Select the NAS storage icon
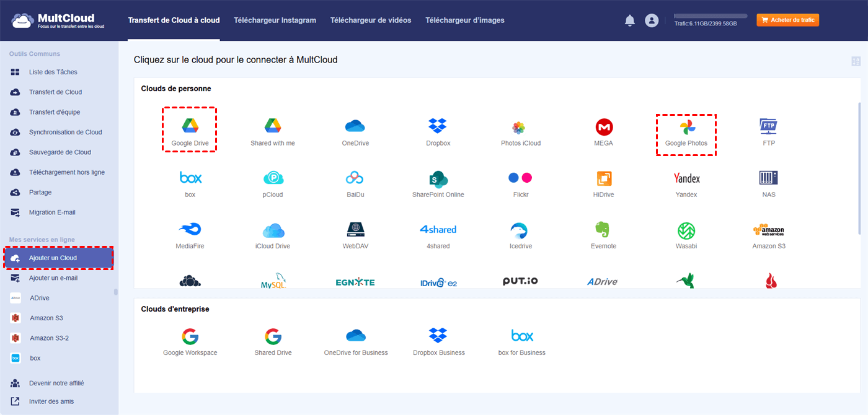This screenshot has width=868, height=415. tap(769, 178)
